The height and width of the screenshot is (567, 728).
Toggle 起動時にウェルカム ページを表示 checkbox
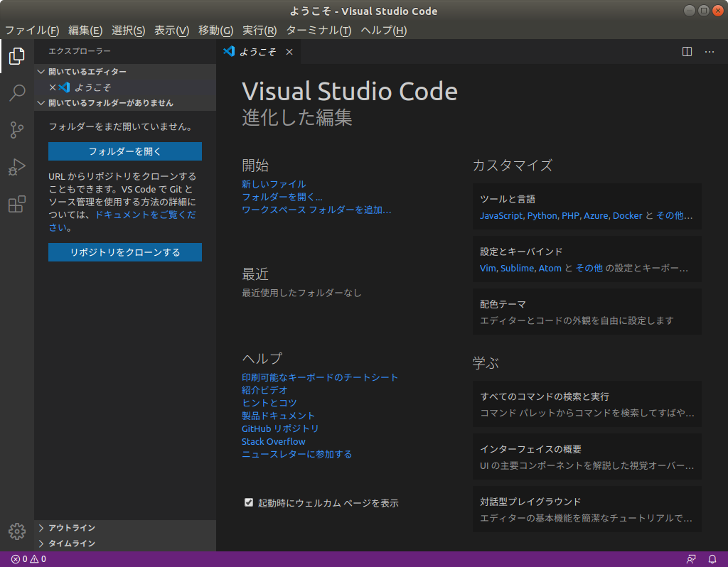(249, 502)
